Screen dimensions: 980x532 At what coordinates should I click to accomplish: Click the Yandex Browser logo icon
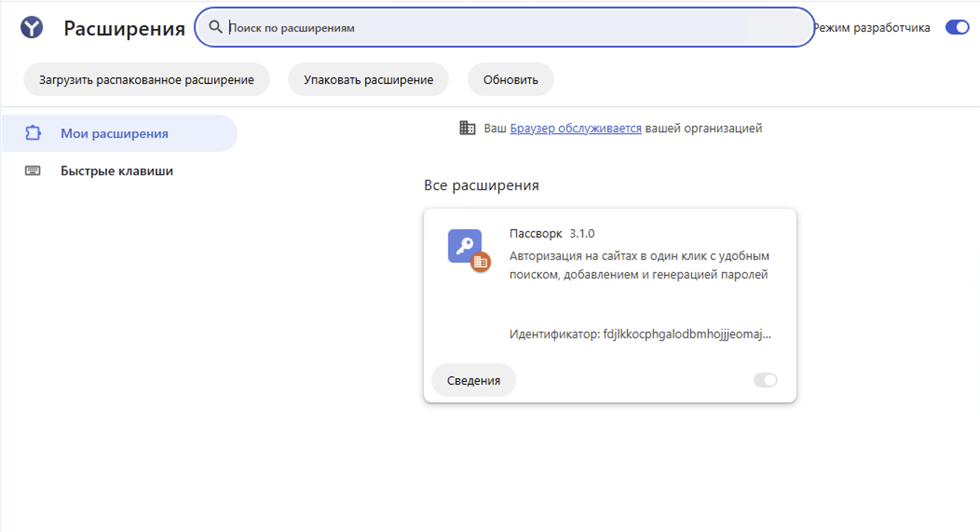coord(32,27)
